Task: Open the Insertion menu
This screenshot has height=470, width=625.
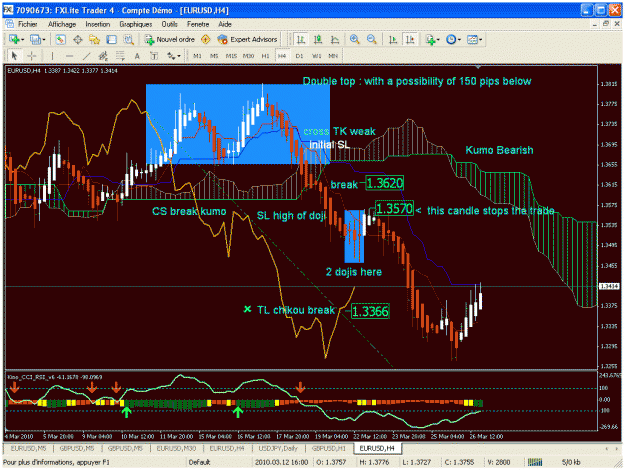Action: [x=98, y=24]
